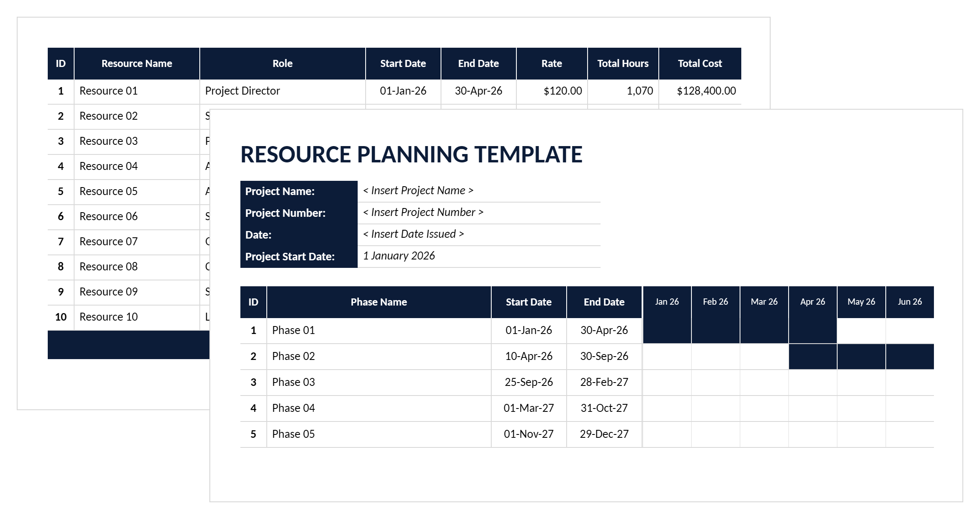
Task: Select the 'Resource 03' row name
Action: 137,141
